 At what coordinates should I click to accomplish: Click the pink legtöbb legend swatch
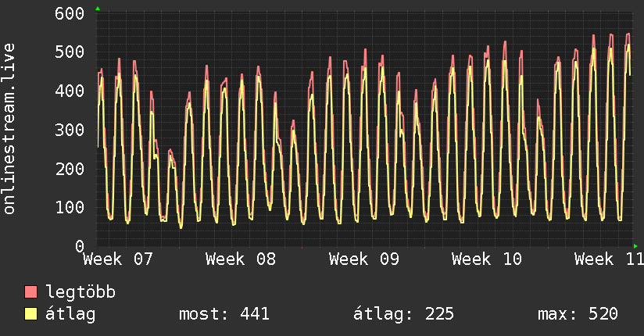pos(30,292)
